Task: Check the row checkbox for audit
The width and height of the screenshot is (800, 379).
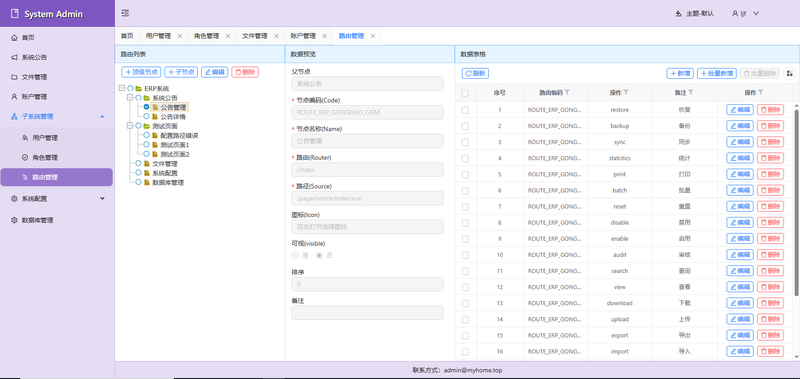Action: [465, 255]
